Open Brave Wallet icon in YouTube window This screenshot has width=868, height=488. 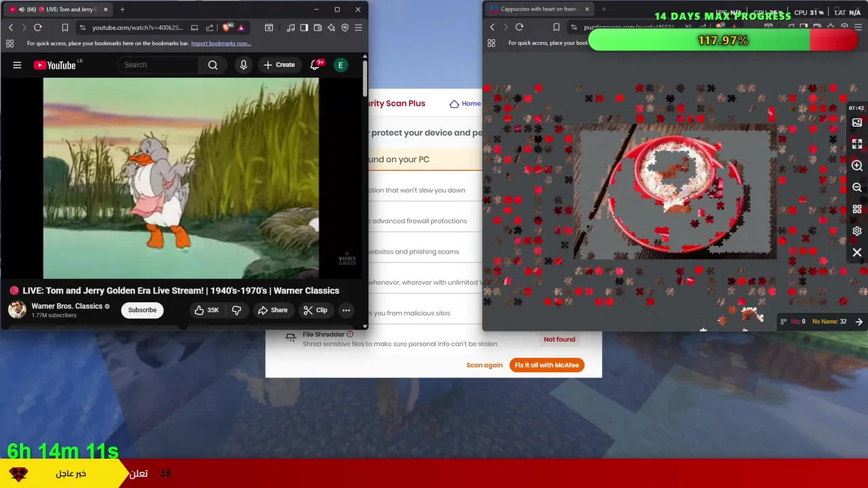pyautogui.click(x=317, y=28)
